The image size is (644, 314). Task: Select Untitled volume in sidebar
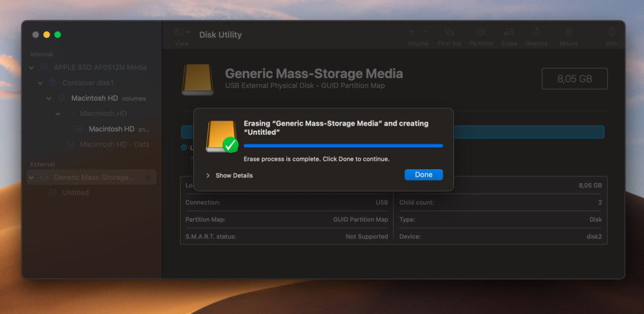(x=75, y=193)
